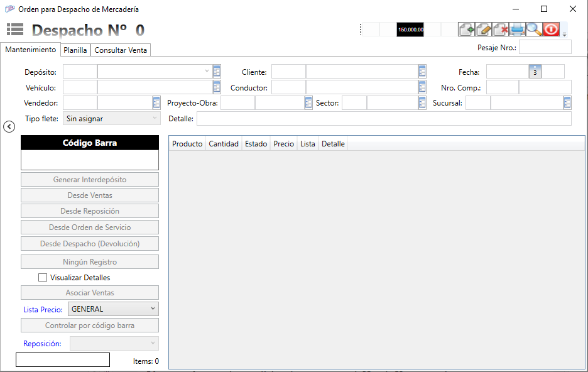
Task: Click the Controlar por código barra button
Action: coord(90,325)
